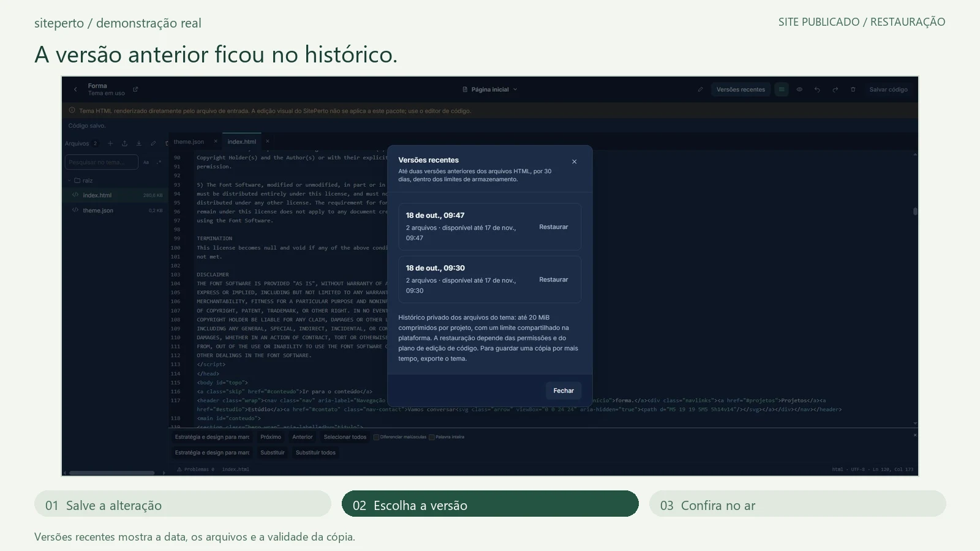Close the index.html tab
Image resolution: width=980 pixels, height=551 pixels.
[x=268, y=141]
